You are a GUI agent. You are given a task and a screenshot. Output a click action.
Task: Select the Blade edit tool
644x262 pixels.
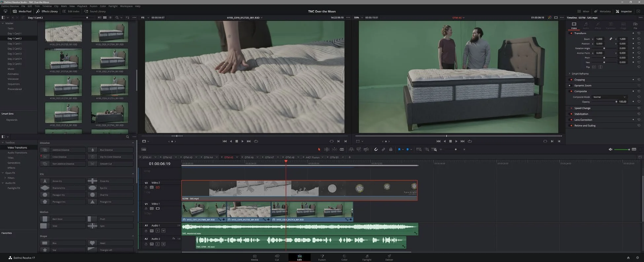click(342, 149)
